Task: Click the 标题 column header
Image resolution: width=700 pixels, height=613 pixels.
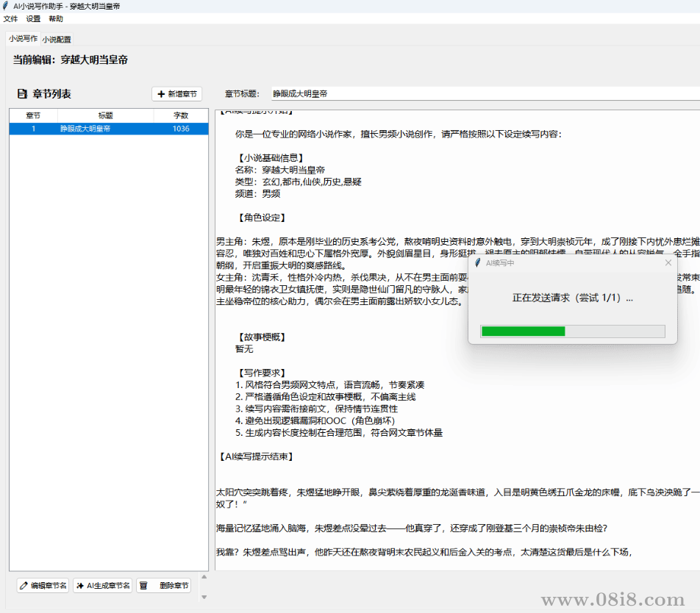Action: tap(105, 115)
